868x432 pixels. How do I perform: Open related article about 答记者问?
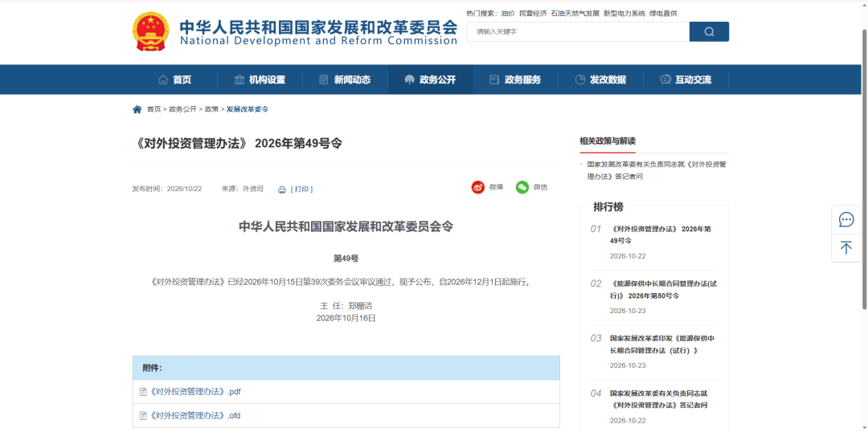pyautogui.click(x=657, y=170)
